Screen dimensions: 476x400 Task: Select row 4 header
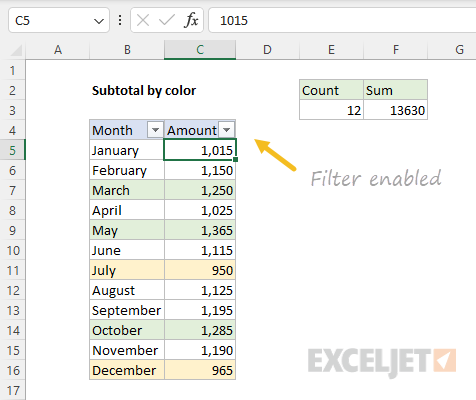point(13,130)
